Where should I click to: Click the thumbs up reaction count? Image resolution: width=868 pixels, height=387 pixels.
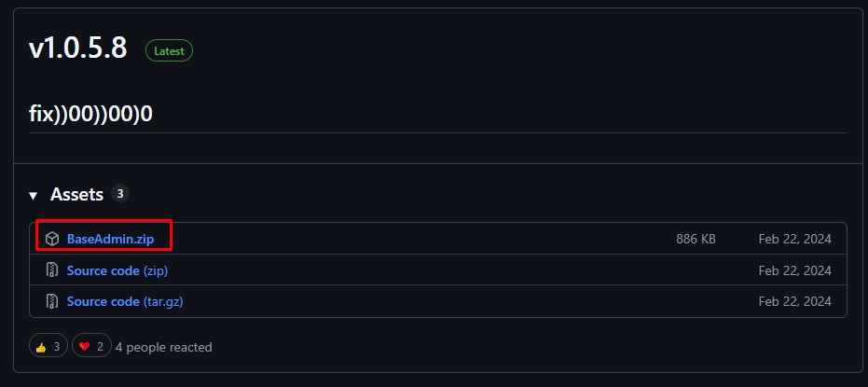click(x=56, y=347)
